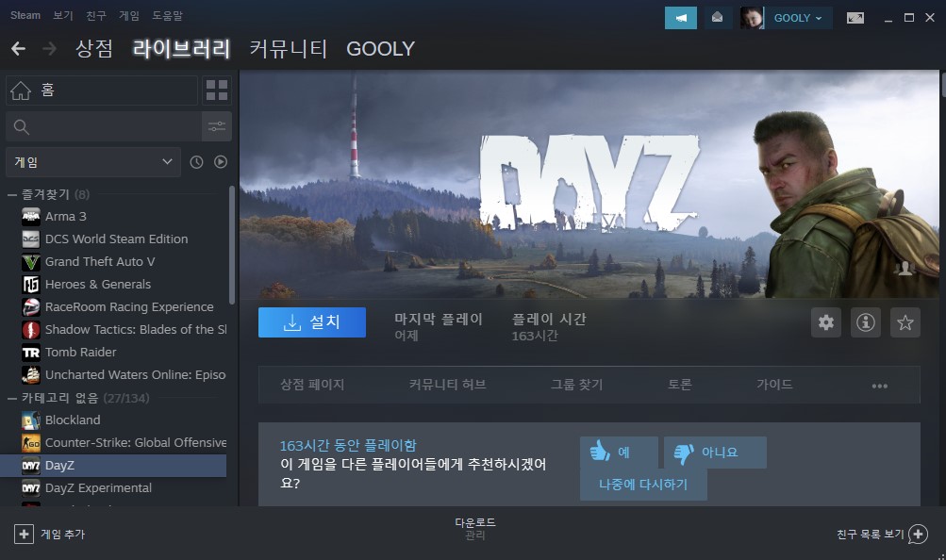The image size is (946, 560).
Task: Expand more links with three dots
Action: pos(880,386)
